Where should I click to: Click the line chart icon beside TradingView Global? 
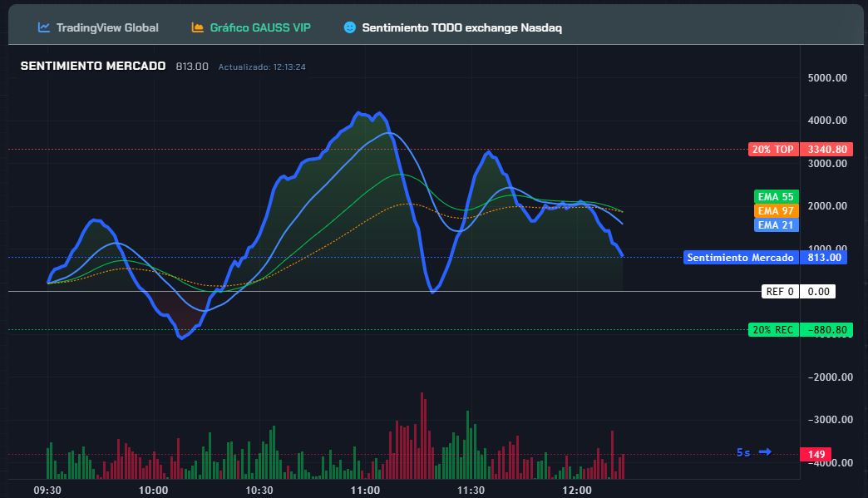[44, 27]
